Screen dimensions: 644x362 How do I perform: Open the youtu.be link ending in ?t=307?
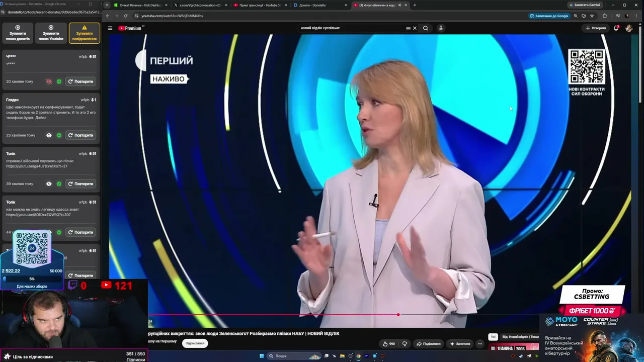(38, 215)
